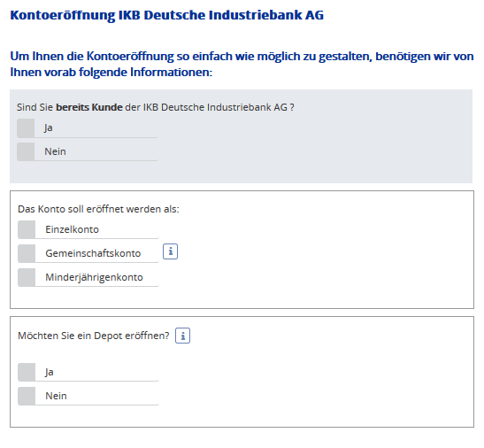484x448 pixels.
Task: Click 'Das Konto soll eröffnet werden als:' label
Action: pos(98,209)
